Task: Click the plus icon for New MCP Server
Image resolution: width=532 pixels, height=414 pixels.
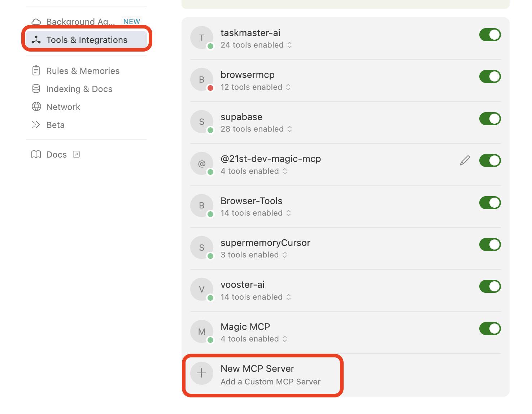Action: coord(202,373)
